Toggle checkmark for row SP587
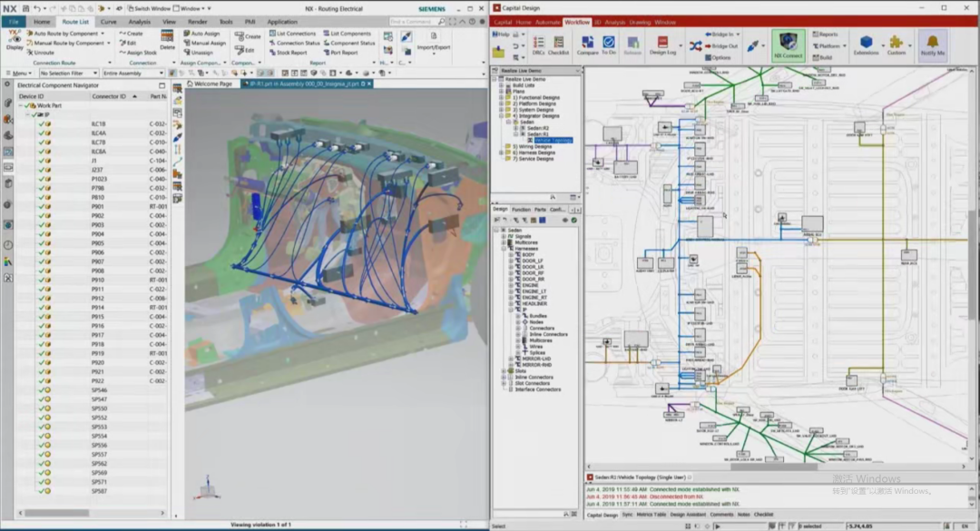 pos(41,491)
